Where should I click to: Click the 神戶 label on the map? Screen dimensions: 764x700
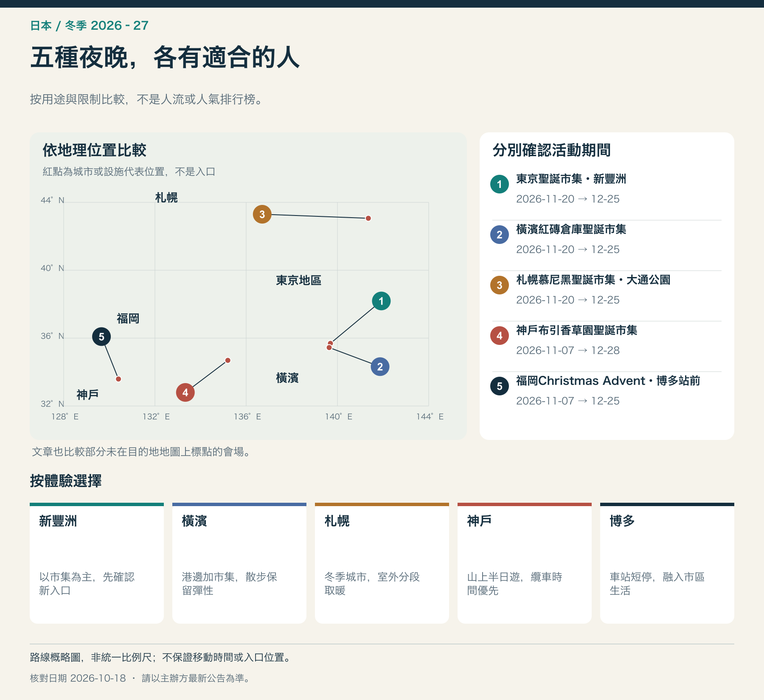[88, 395]
